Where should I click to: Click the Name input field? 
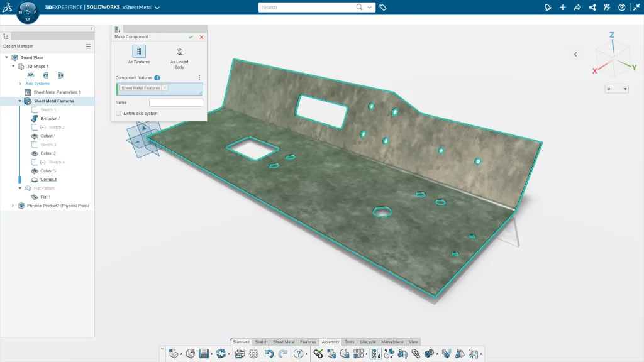point(175,102)
